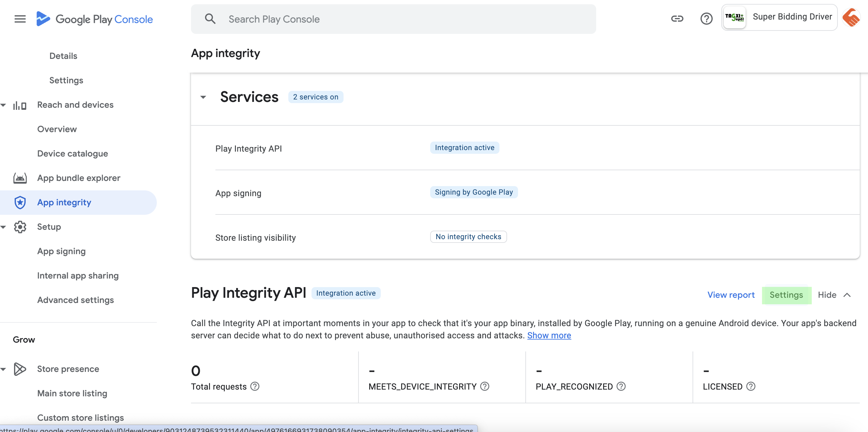Image resolution: width=868 pixels, height=432 pixels.
Task: Collapse the Services panel triangle
Action: coord(203,97)
